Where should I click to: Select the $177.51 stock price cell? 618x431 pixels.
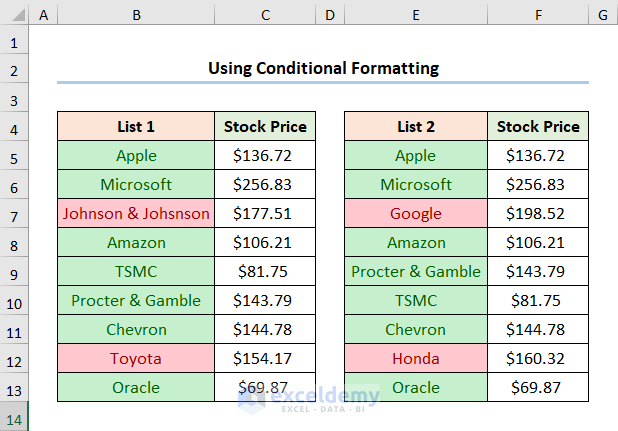click(265, 214)
